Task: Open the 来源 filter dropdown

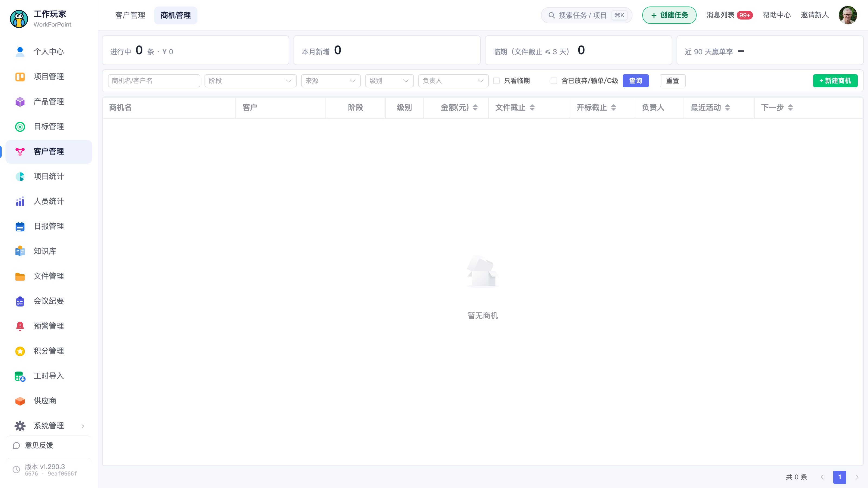Action: [331, 81]
